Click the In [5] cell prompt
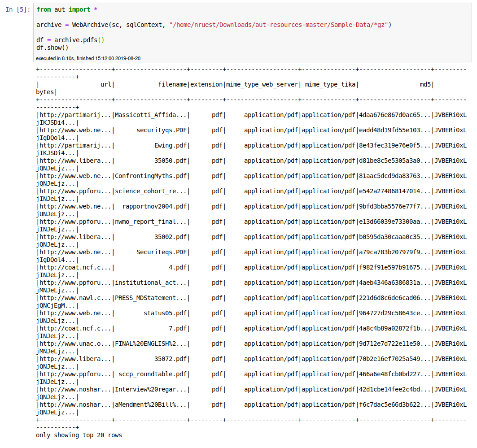 pyautogui.click(x=18, y=9)
